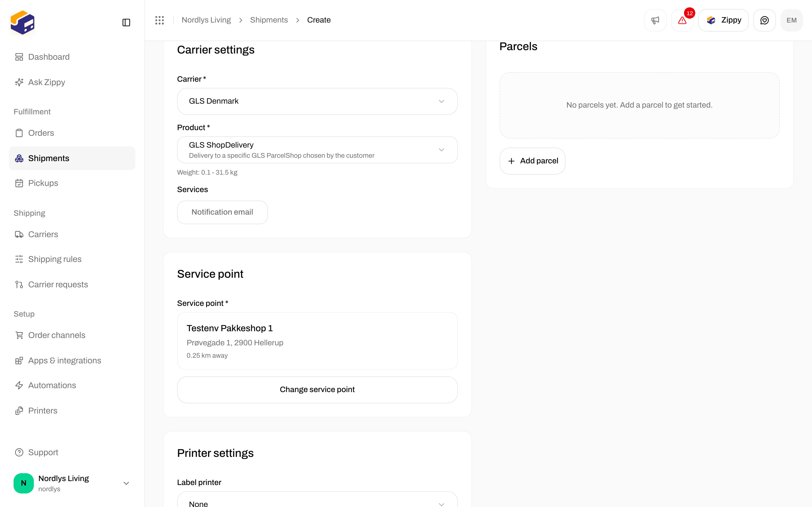Click Add parcel button
Screen dimensions: 812x507
pos(533,161)
